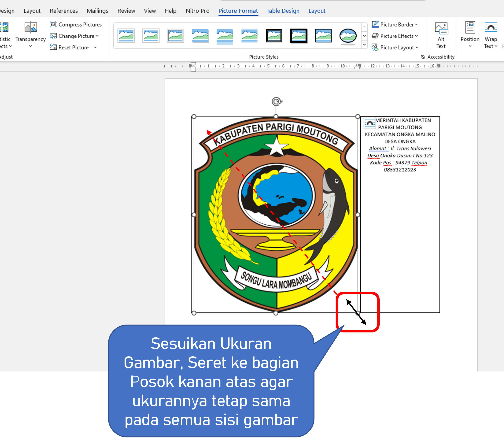Image resolution: width=504 pixels, height=438 pixels.
Task: Click the Alt Text icon
Action: (x=441, y=28)
